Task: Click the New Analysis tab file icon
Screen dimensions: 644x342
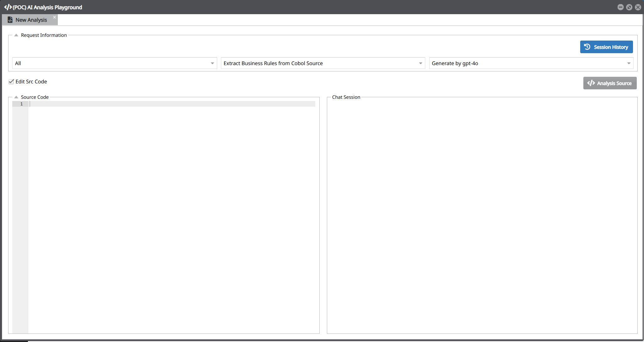Action: pos(10,20)
